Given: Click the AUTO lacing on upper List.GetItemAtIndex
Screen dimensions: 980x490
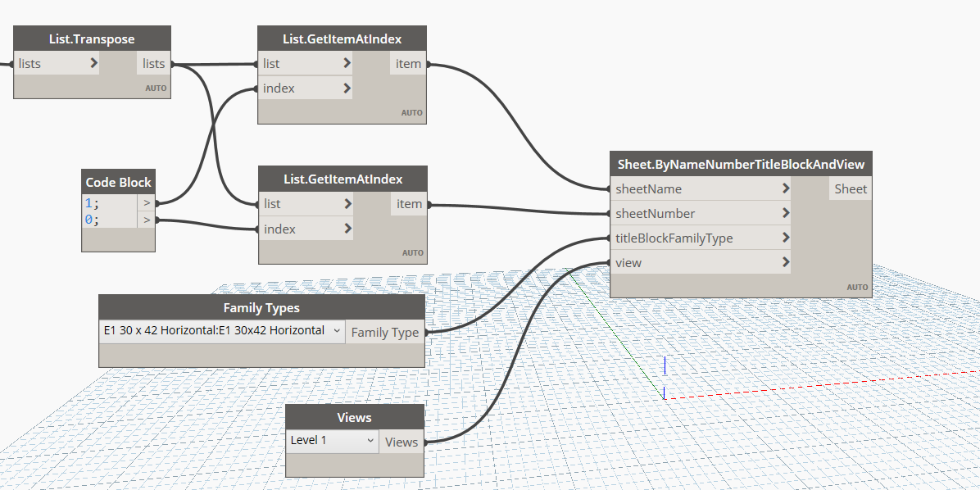Looking at the screenshot, I should (413, 114).
